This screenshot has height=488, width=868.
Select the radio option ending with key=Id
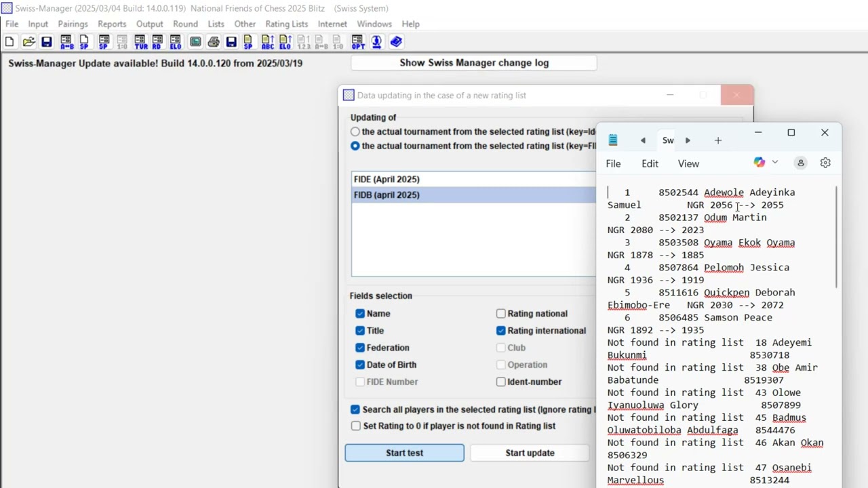pos(355,131)
